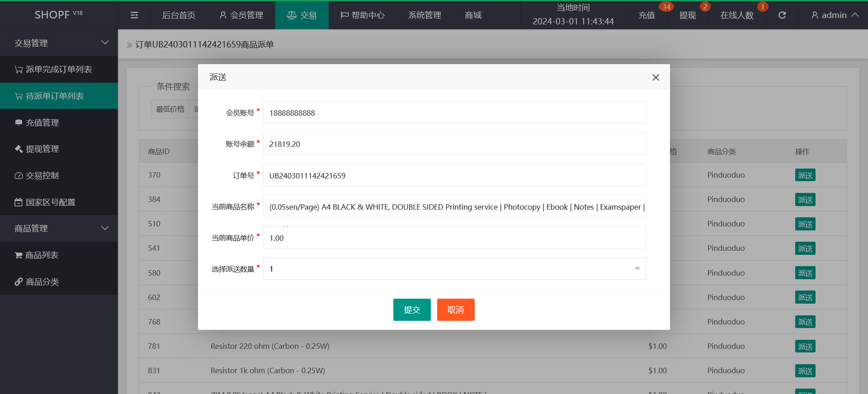Viewport: 868px width, 394px height.
Task: Click the 提交 submit button
Action: click(x=412, y=310)
